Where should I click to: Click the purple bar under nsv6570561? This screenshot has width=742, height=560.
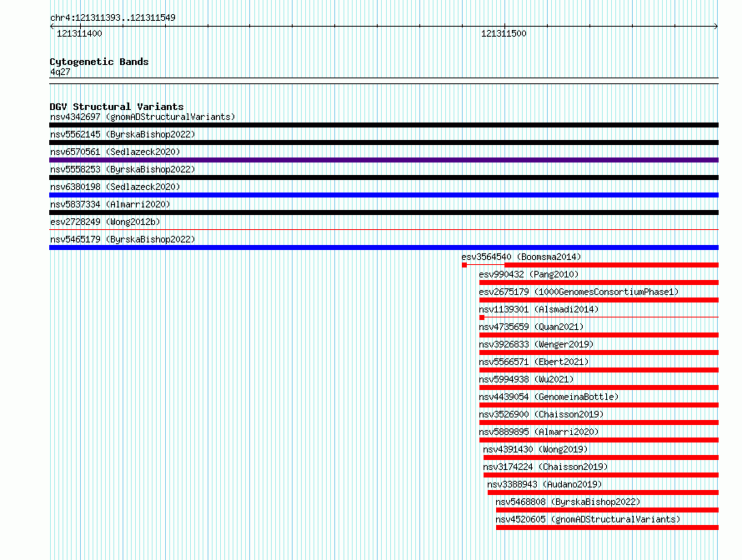coord(384,160)
